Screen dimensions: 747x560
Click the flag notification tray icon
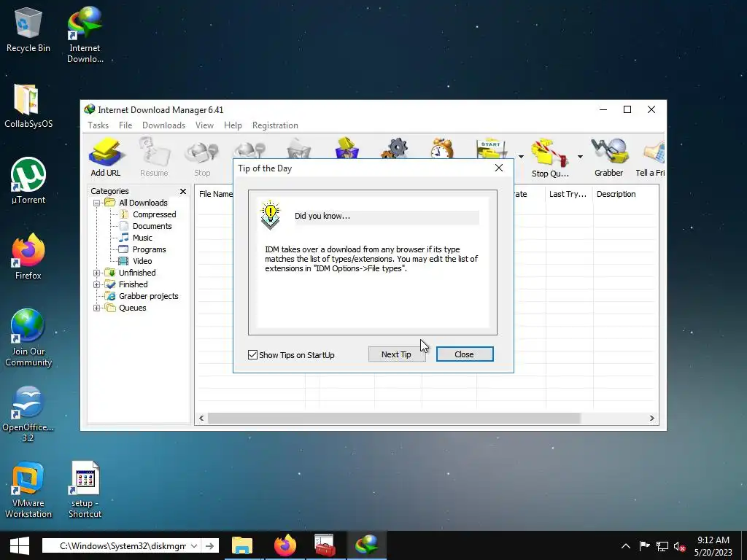point(645,546)
